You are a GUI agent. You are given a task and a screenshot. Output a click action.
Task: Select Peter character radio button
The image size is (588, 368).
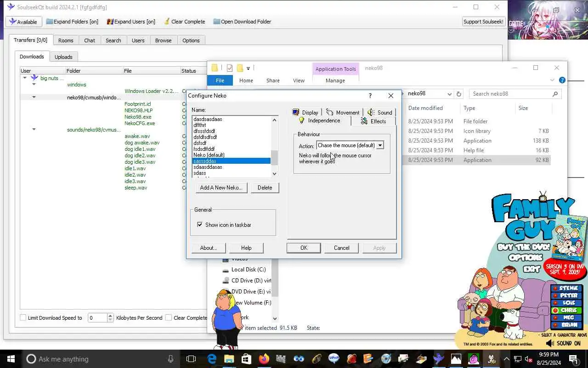click(555, 296)
